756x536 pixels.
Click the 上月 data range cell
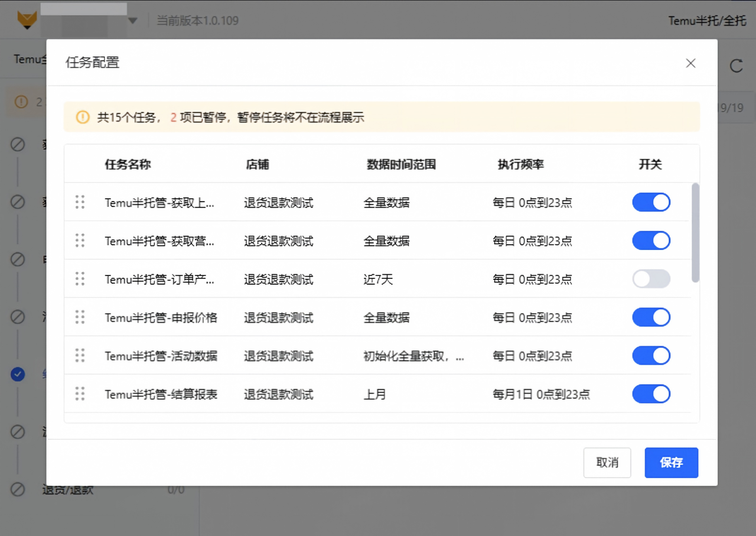[x=375, y=394]
